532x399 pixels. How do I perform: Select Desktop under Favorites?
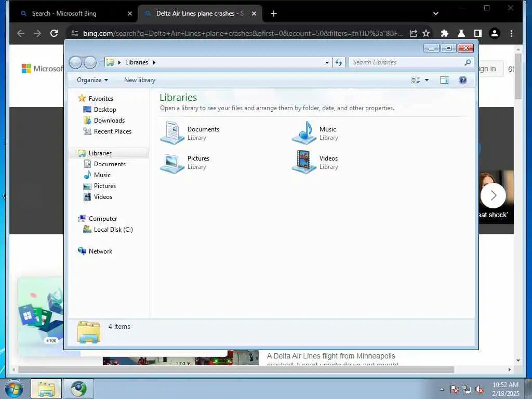[105, 110]
